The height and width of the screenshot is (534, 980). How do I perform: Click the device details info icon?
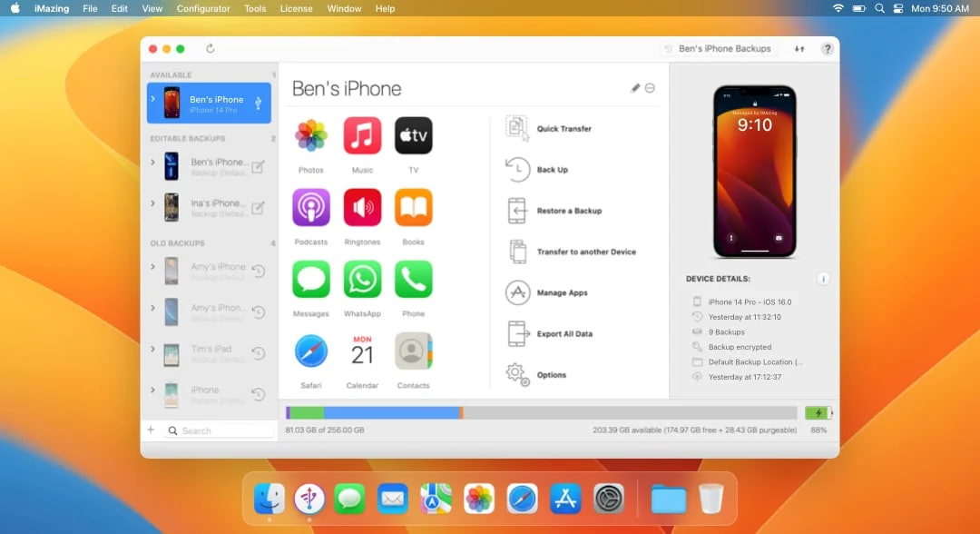pos(823,279)
